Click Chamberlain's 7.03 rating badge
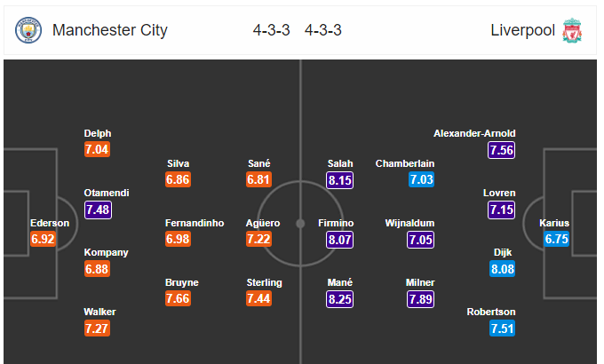604x364 pixels. pos(421,179)
